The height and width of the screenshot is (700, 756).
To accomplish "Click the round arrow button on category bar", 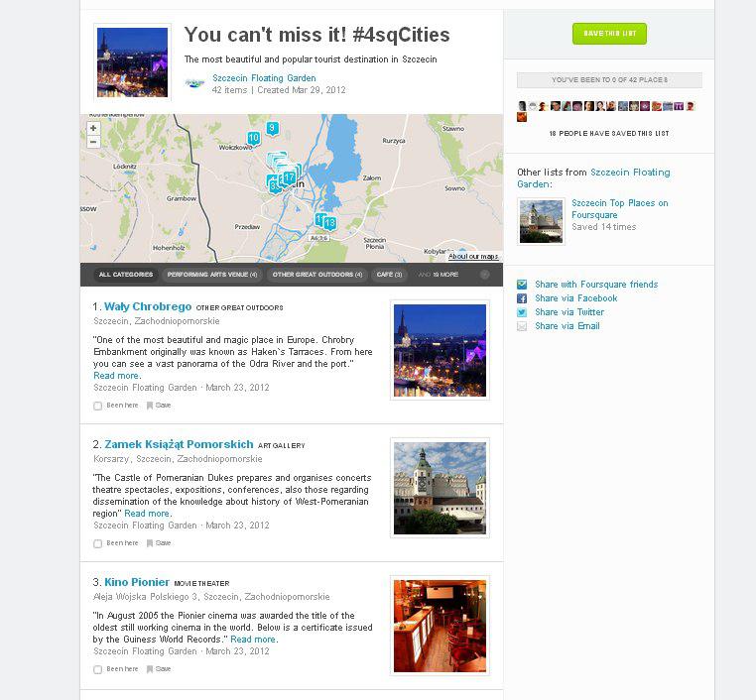I will (x=484, y=275).
